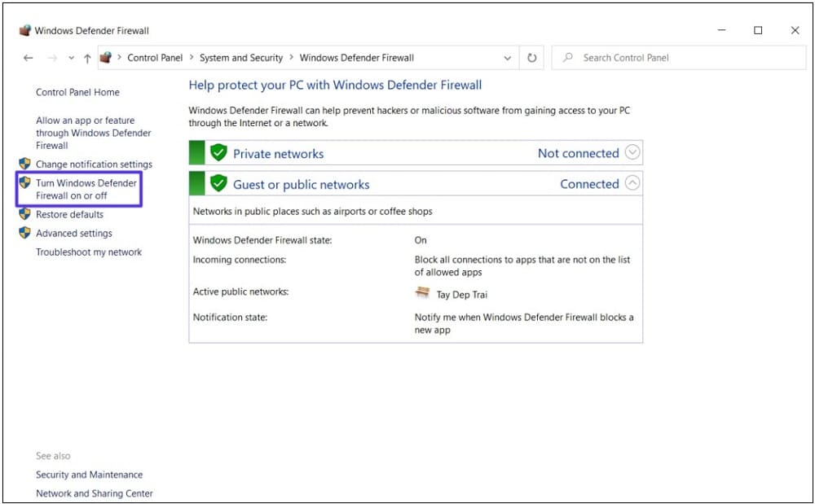
Task: Click the Forward navigation arrow
Action: (x=52, y=58)
